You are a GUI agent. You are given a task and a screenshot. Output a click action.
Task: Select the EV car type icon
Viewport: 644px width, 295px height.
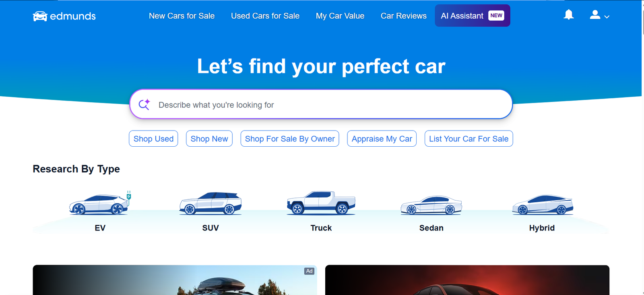[x=100, y=203]
